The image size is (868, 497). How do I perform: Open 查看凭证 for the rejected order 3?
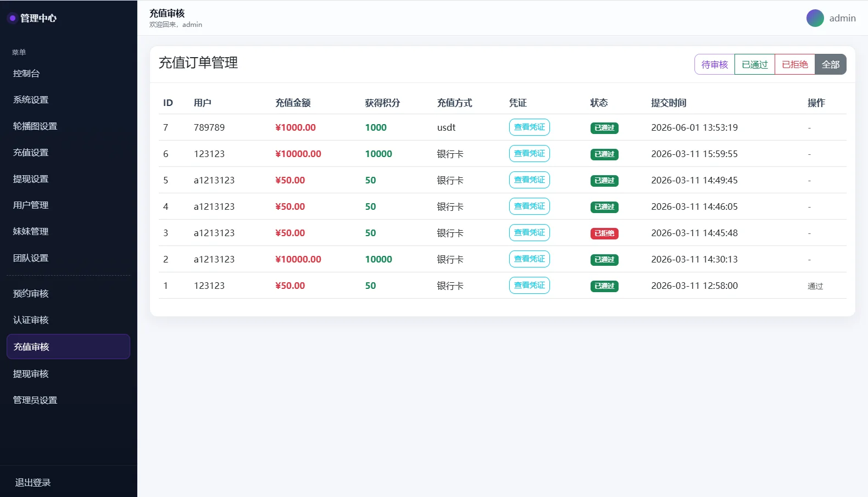coord(529,232)
